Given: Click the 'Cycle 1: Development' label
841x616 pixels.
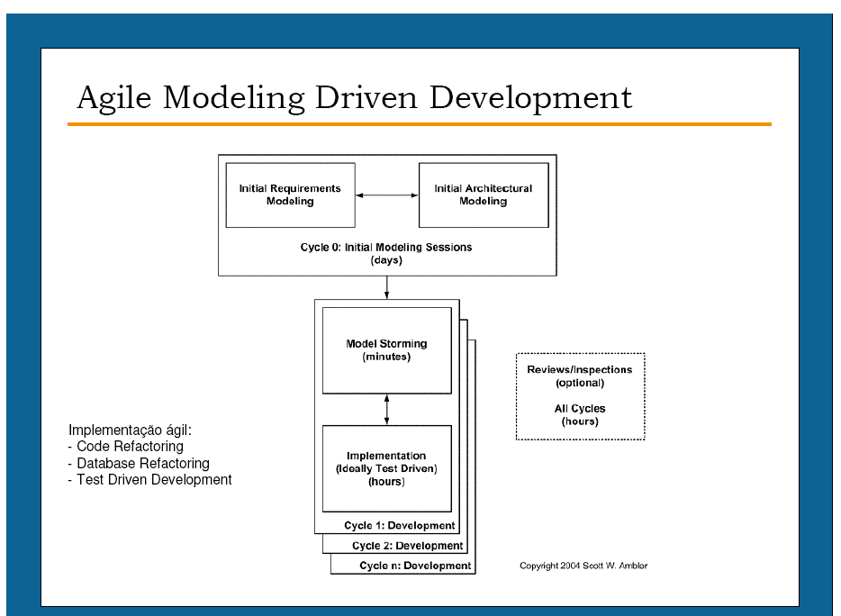Looking at the screenshot, I should click(x=400, y=525).
